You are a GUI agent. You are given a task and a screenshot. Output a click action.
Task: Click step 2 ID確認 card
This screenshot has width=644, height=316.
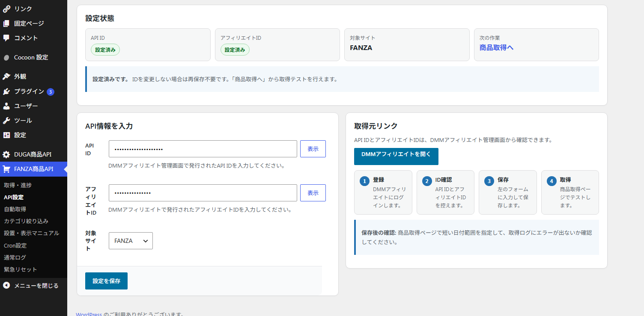pyautogui.click(x=445, y=192)
